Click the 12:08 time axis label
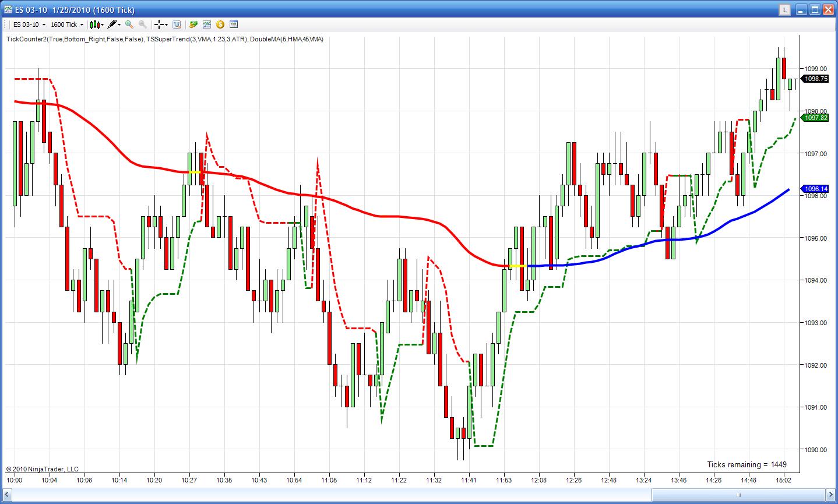 point(539,481)
